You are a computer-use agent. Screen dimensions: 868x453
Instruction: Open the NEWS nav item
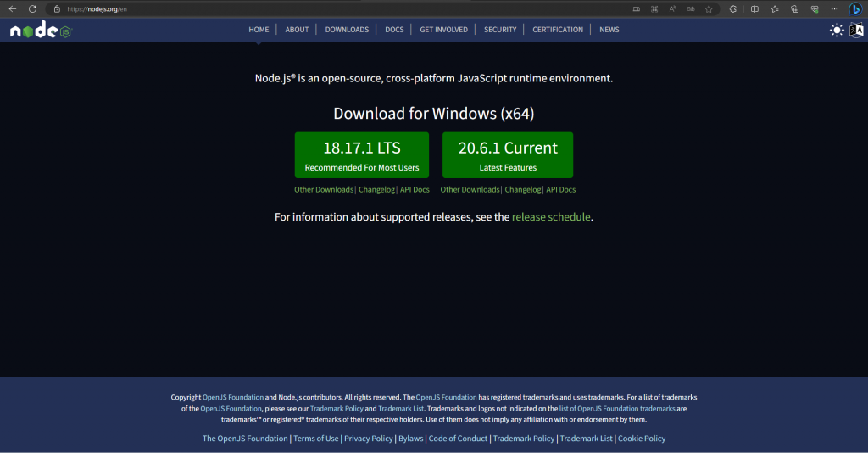[609, 30]
